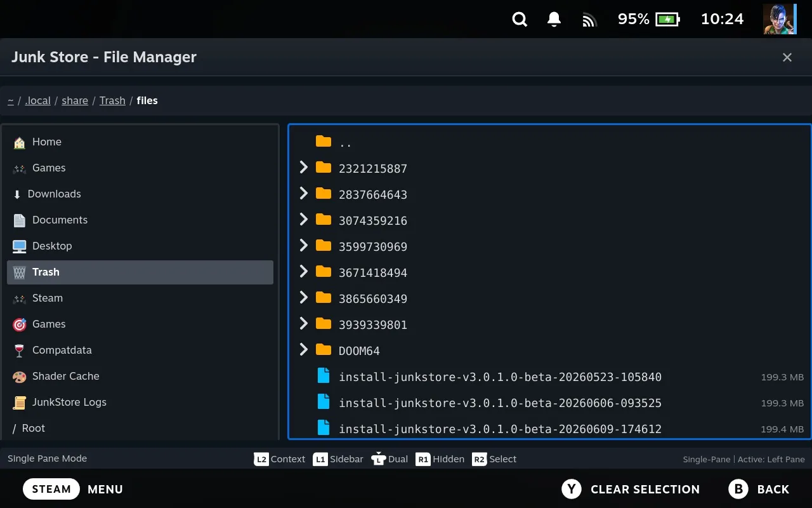Click the STEAM menu button
Viewport: 812px width, 508px height.
click(51, 489)
